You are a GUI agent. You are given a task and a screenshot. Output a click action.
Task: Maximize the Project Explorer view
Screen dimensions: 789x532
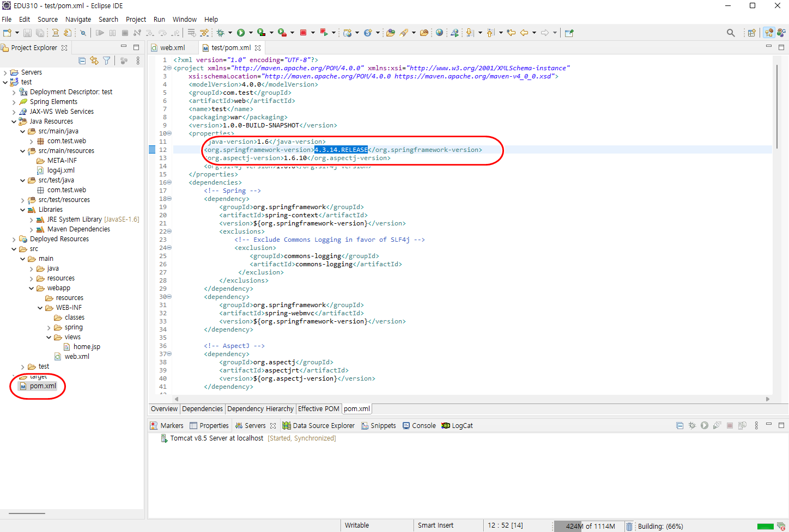click(136, 47)
